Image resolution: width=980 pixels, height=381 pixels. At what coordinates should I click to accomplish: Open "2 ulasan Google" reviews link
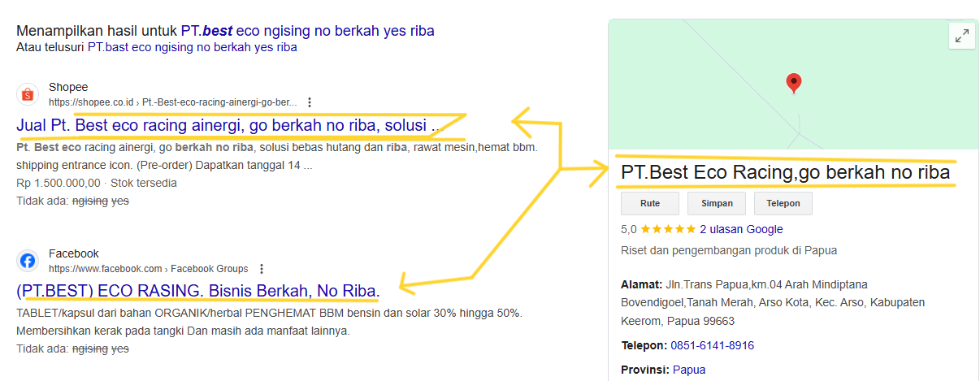point(741,229)
